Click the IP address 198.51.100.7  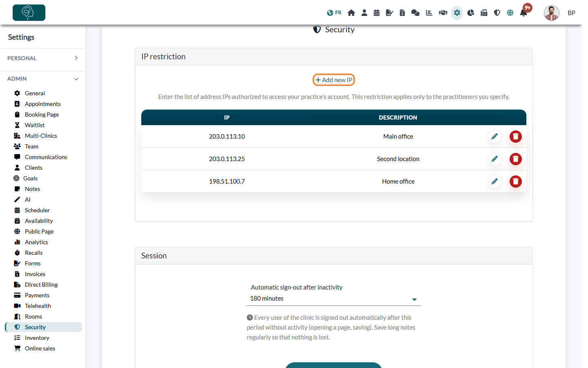point(227,182)
